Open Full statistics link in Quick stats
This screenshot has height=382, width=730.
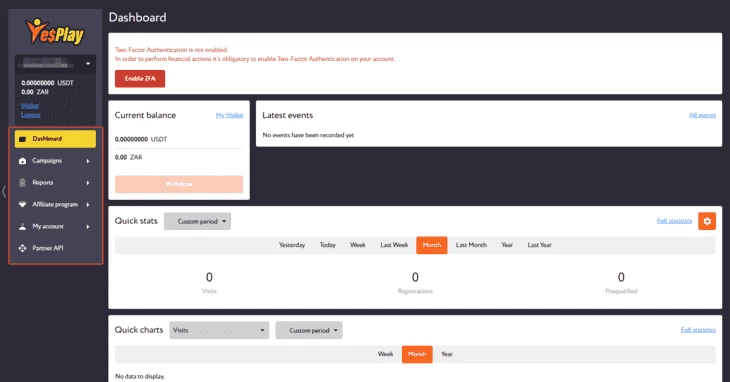click(x=674, y=221)
